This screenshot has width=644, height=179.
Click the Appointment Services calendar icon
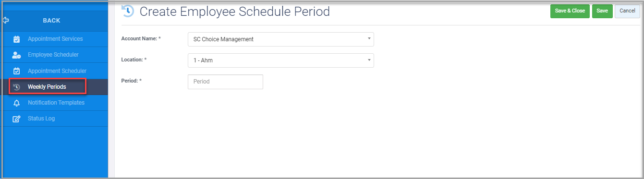point(16,39)
